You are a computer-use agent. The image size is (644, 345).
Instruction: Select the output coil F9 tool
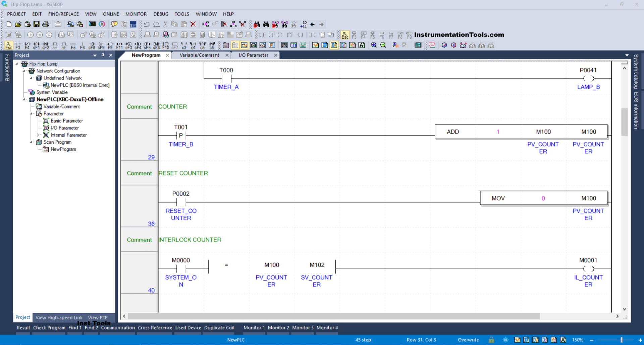(110, 45)
